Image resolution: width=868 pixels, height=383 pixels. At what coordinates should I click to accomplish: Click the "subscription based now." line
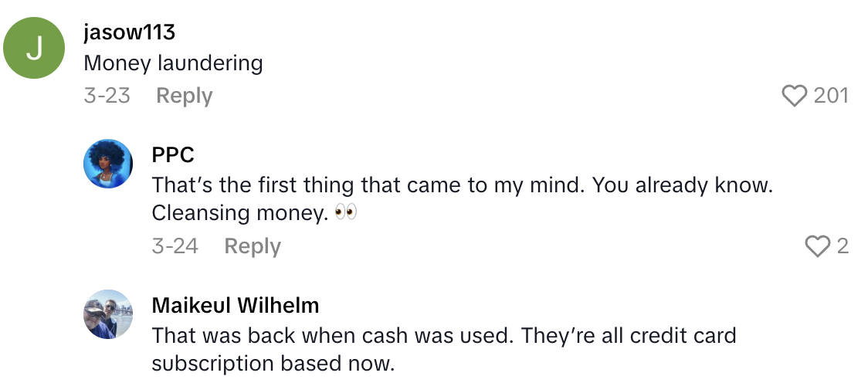click(x=273, y=363)
